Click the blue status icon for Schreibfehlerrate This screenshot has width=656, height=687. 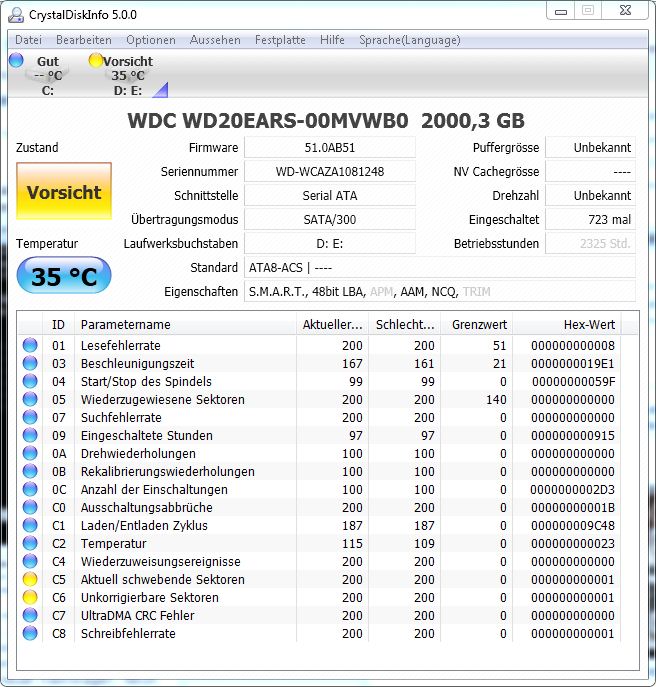click(x=30, y=633)
